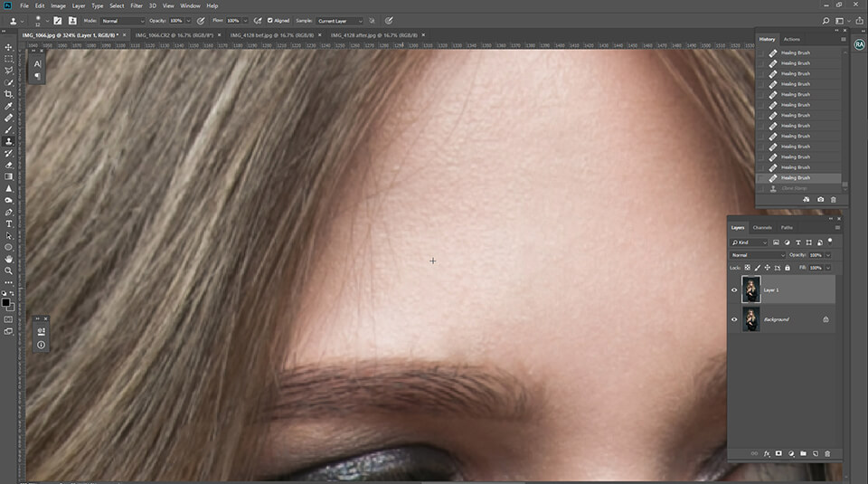Open the Kind filter dropdown in Layers

(749, 242)
